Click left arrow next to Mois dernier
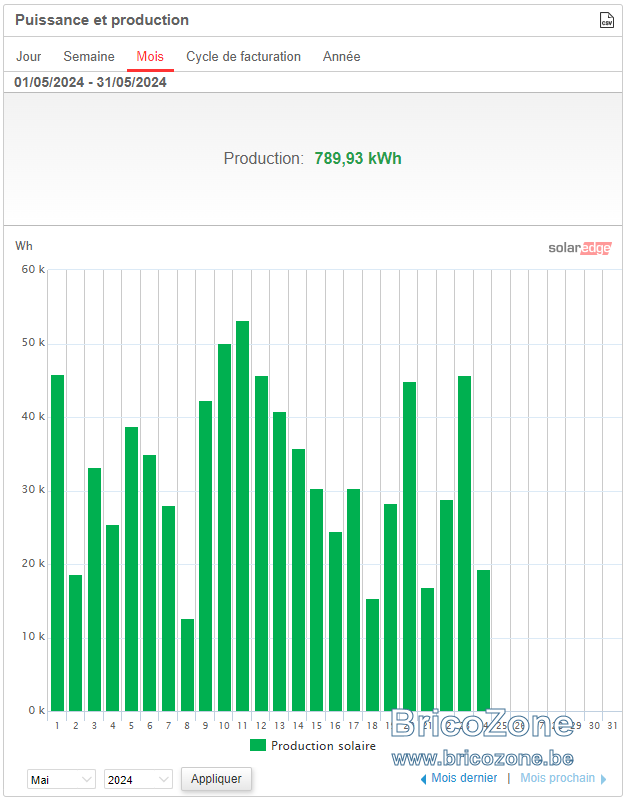Viewport: 627px width, 802px height. [423, 779]
